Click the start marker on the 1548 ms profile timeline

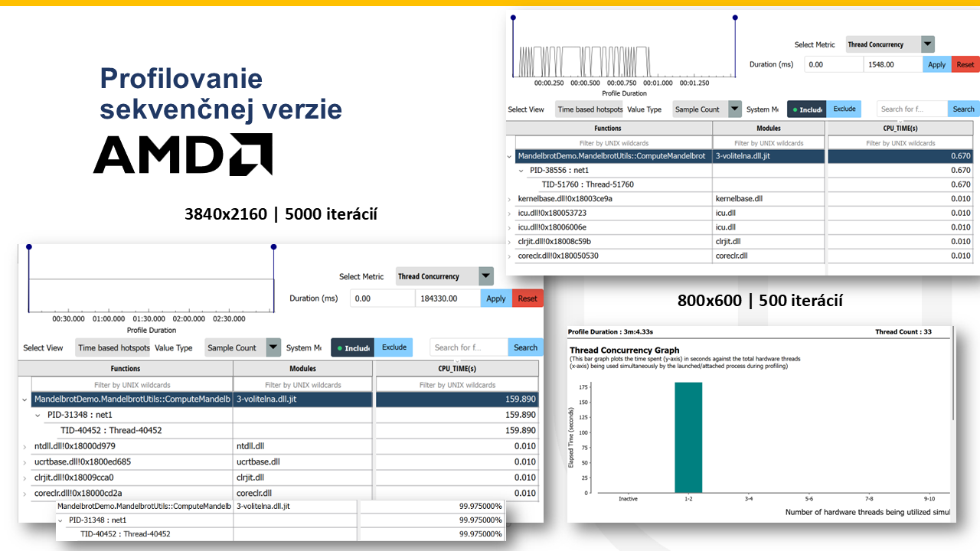coord(513,17)
